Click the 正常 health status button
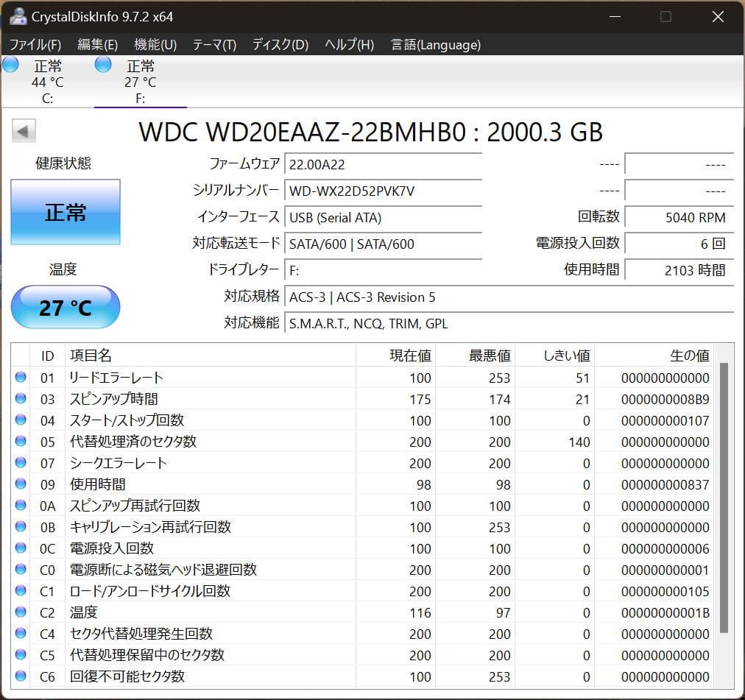745x700 pixels. point(66,212)
